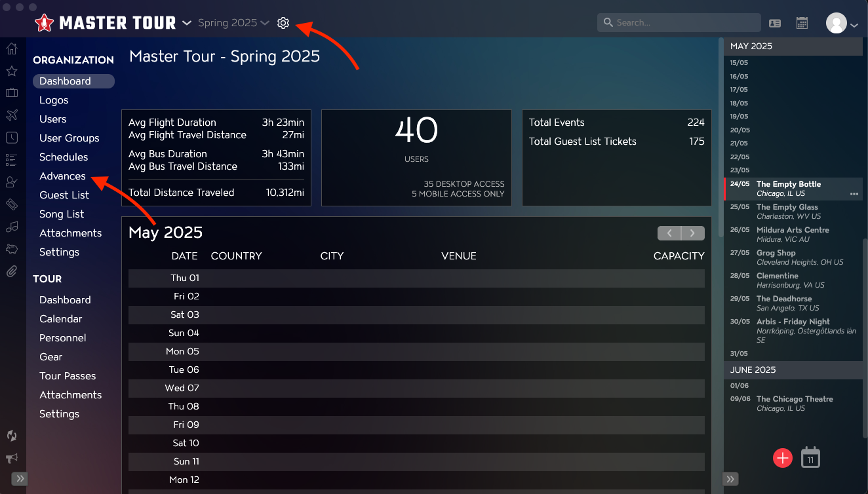The image size is (868, 494).
Task: Click the today calendar icon showing 11
Action: click(810, 457)
